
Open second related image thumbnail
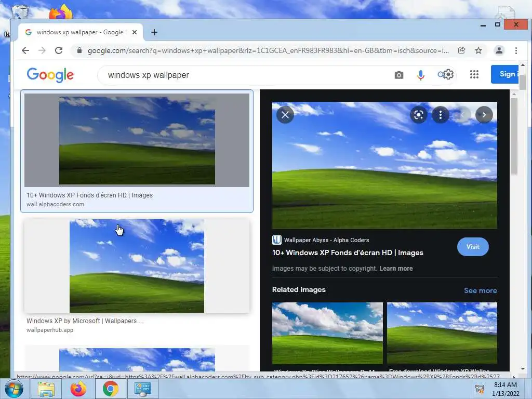442,333
